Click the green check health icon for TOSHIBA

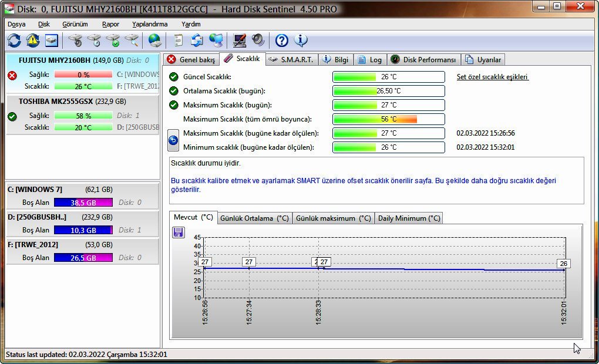pyautogui.click(x=12, y=116)
